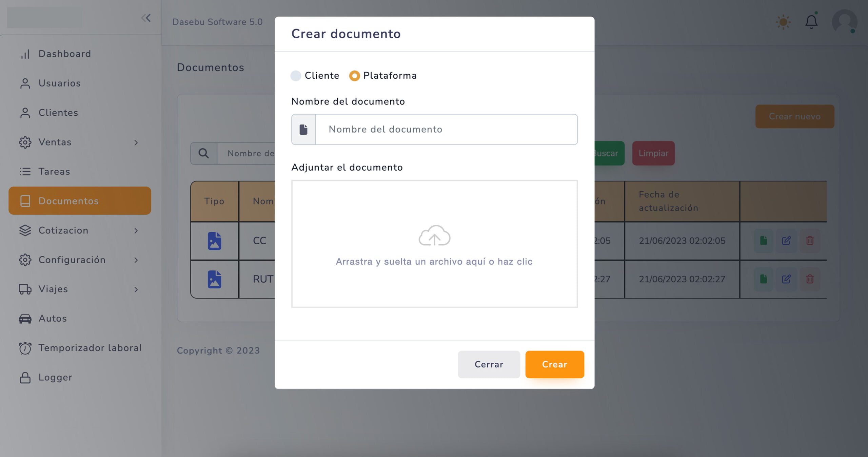This screenshot has width=868, height=457.
Task: Open notifications bell icon
Action: tap(811, 22)
